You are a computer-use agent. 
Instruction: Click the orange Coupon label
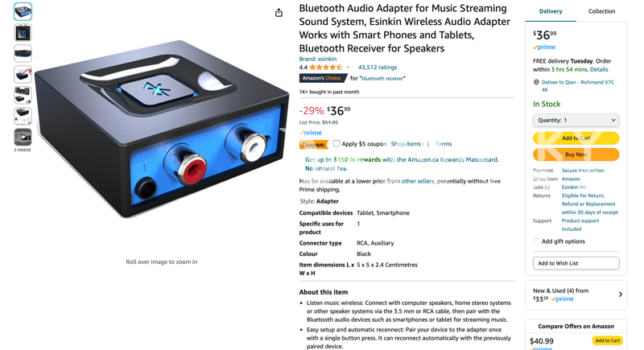coord(313,145)
